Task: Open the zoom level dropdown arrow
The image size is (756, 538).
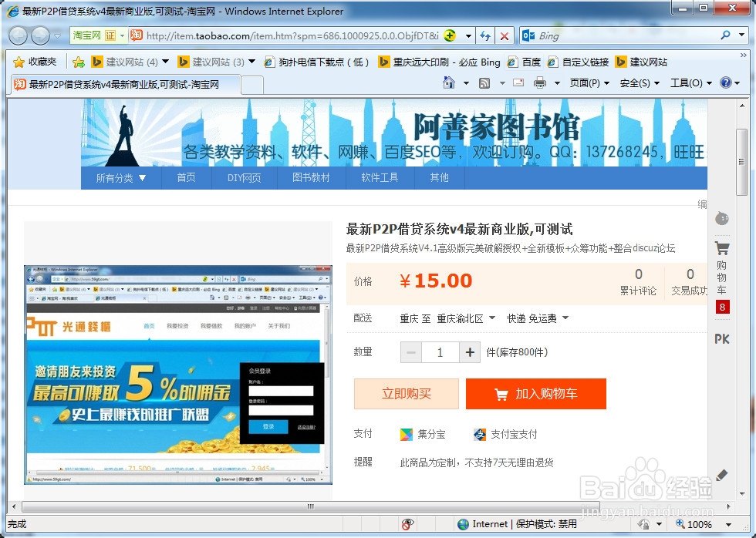Action: click(x=728, y=525)
